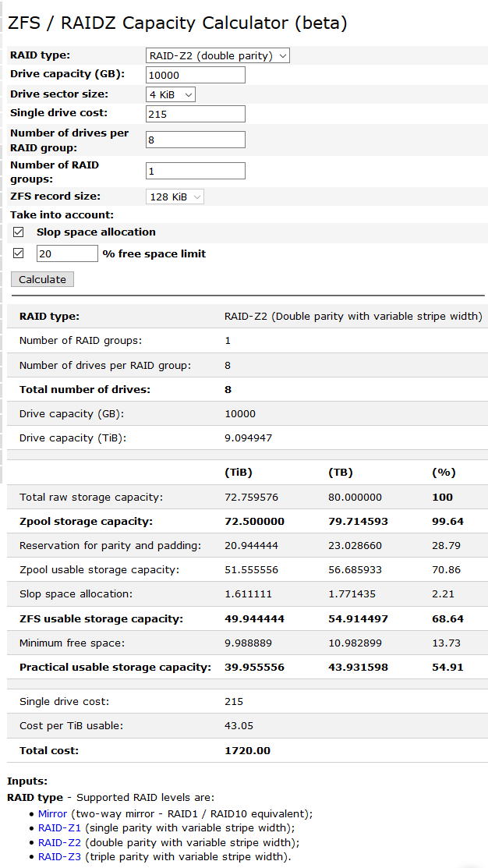This screenshot has height=868, width=488.
Task: Select the total raw TB value 80.000000
Action: click(355, 497)
